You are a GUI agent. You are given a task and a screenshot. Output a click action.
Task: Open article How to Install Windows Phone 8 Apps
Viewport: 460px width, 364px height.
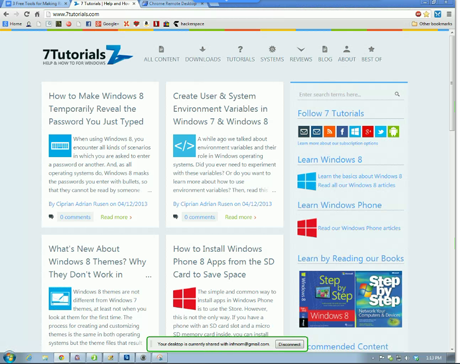[x=224, y=262]
